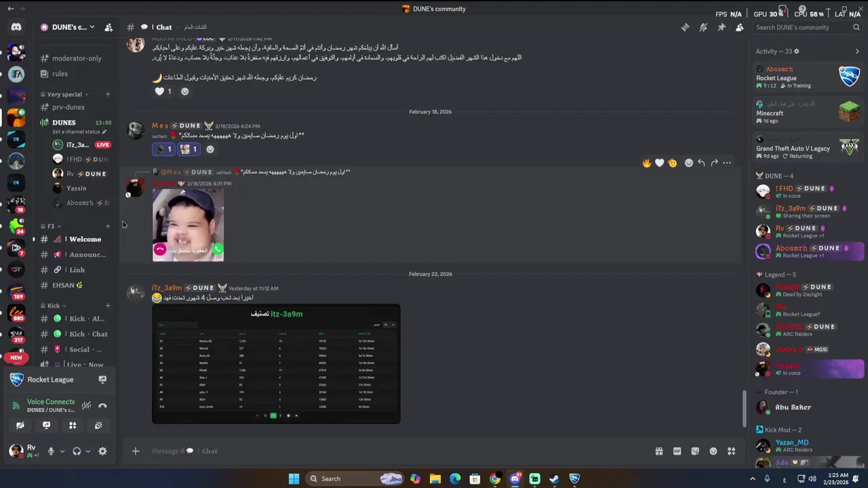Toggle heart reaction on Ramadan message
The image size is (868, 488).
point(163,91)
